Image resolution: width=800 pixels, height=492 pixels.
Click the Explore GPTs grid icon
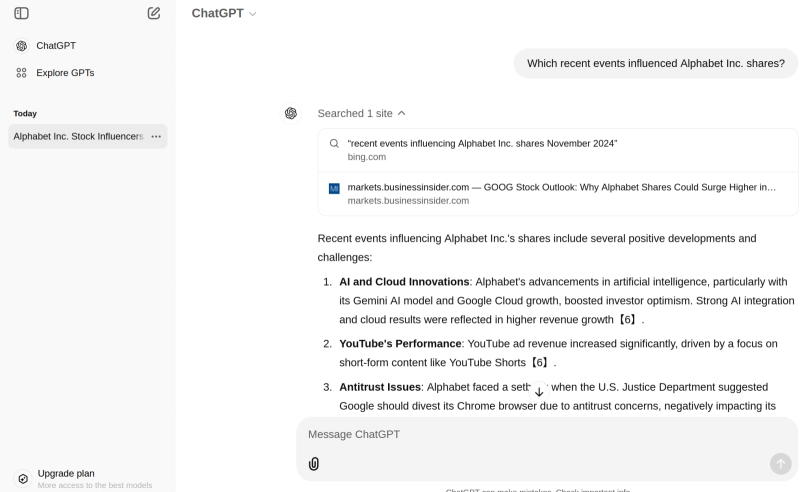tap(22, 73)
